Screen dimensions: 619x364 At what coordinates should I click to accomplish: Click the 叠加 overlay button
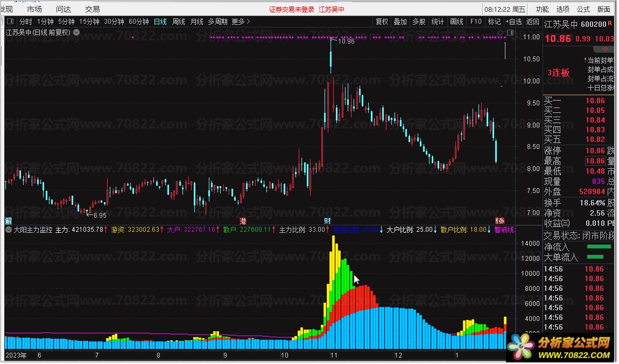400,22
